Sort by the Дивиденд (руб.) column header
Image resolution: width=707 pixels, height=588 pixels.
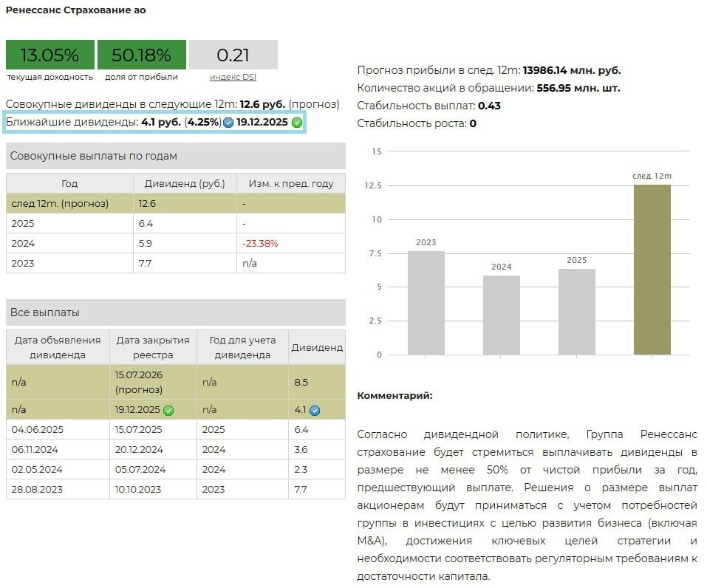coord(185,184)
